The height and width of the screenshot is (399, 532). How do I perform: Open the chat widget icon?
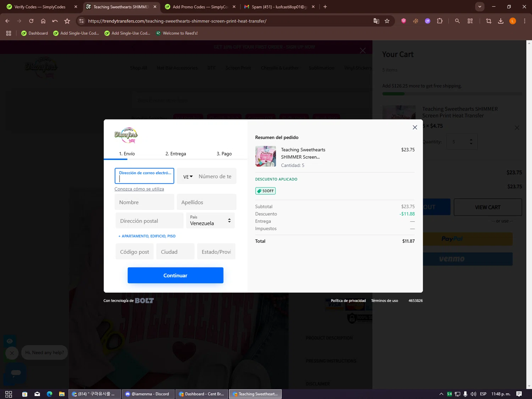click(x=16, y=373)
